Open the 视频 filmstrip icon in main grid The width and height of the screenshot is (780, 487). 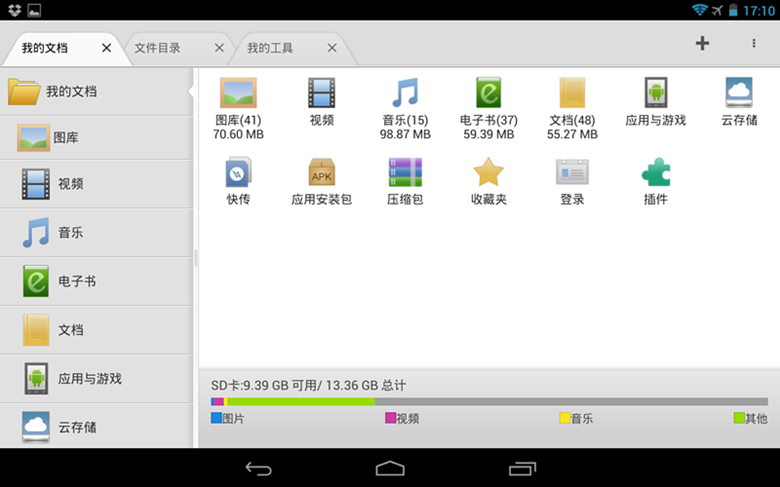321,94
